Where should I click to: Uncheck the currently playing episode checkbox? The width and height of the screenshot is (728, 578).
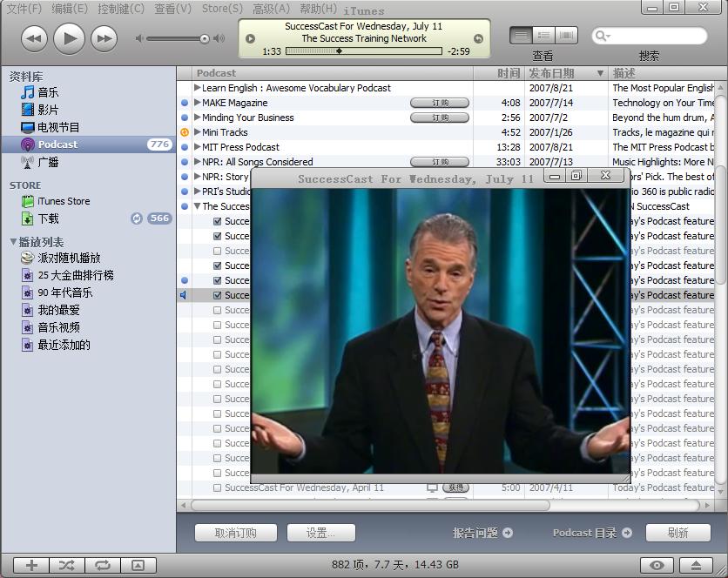(218, 295)
